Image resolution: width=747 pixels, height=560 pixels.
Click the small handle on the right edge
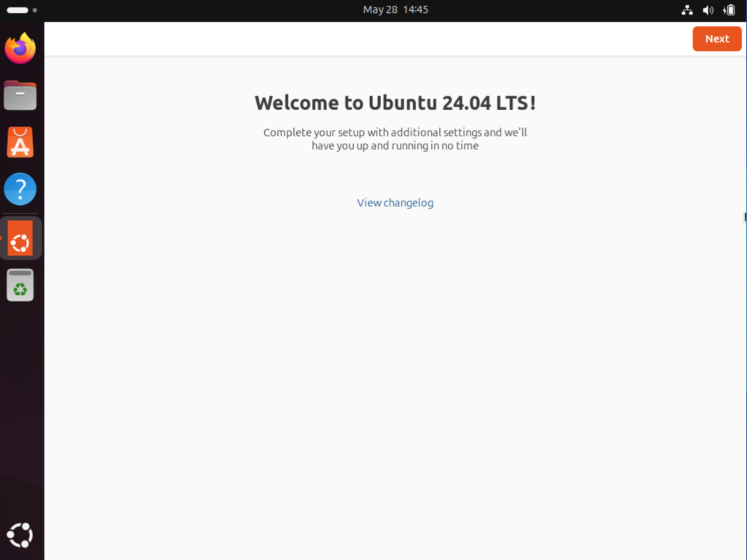coord(745,217)
